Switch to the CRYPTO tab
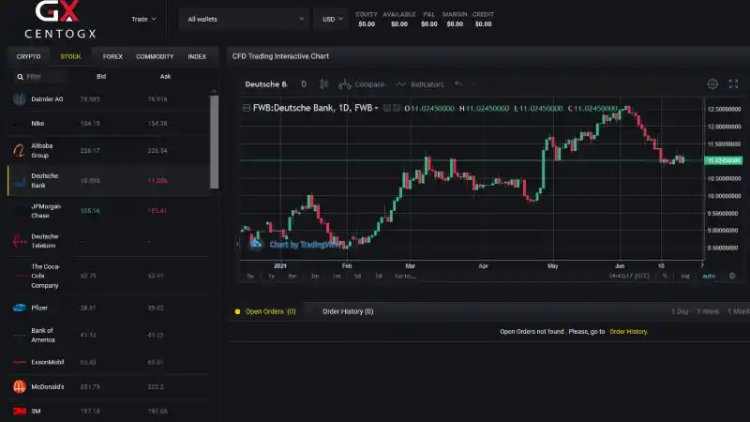This screenshot has height=422, width=750. (29, 56)
